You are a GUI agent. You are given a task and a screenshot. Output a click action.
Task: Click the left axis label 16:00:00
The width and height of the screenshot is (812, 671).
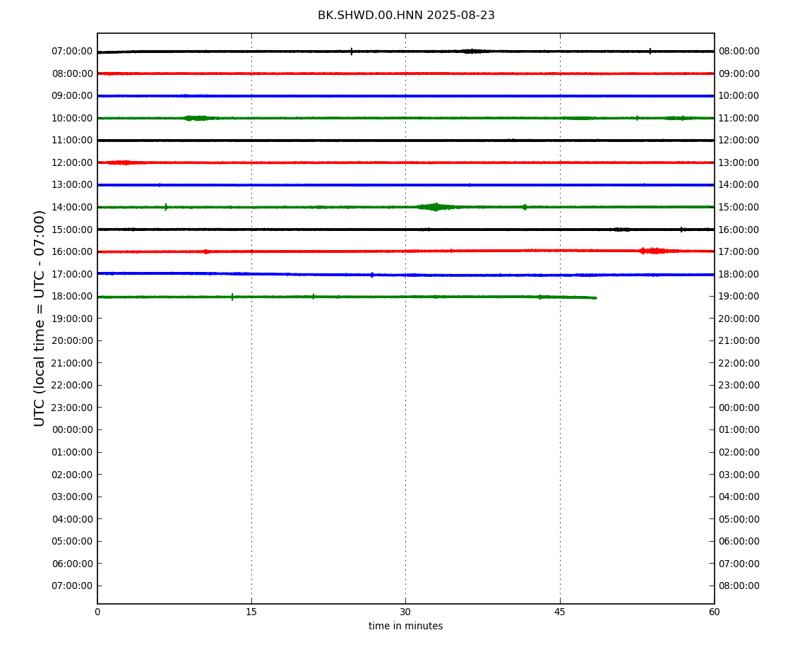tap(73, 252)
